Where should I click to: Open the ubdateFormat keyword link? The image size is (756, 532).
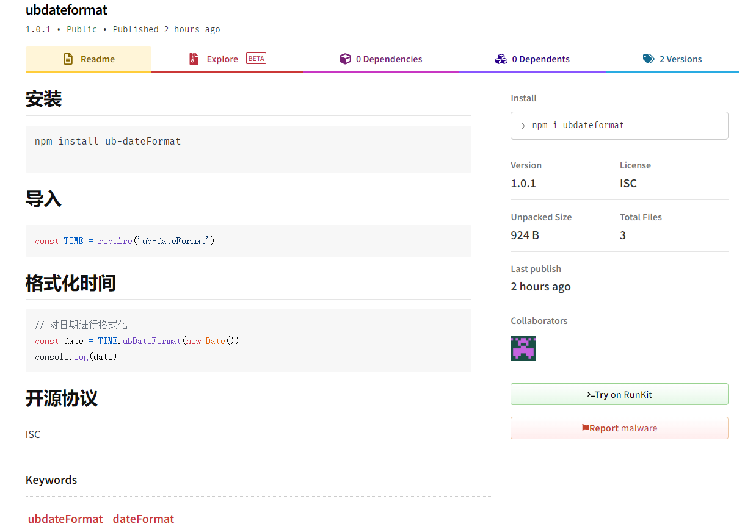[65, 519]
